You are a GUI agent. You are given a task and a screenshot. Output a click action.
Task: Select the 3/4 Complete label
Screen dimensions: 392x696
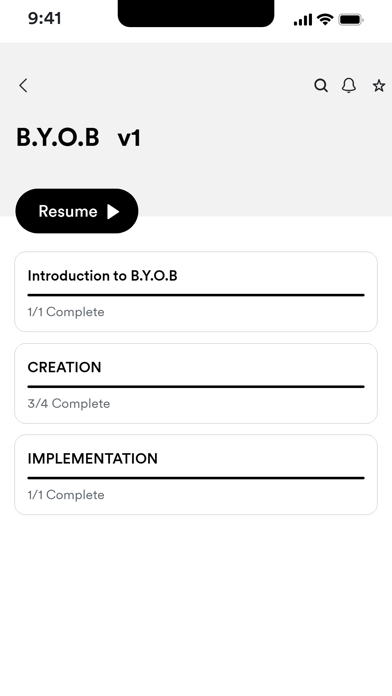pos(69,403)
